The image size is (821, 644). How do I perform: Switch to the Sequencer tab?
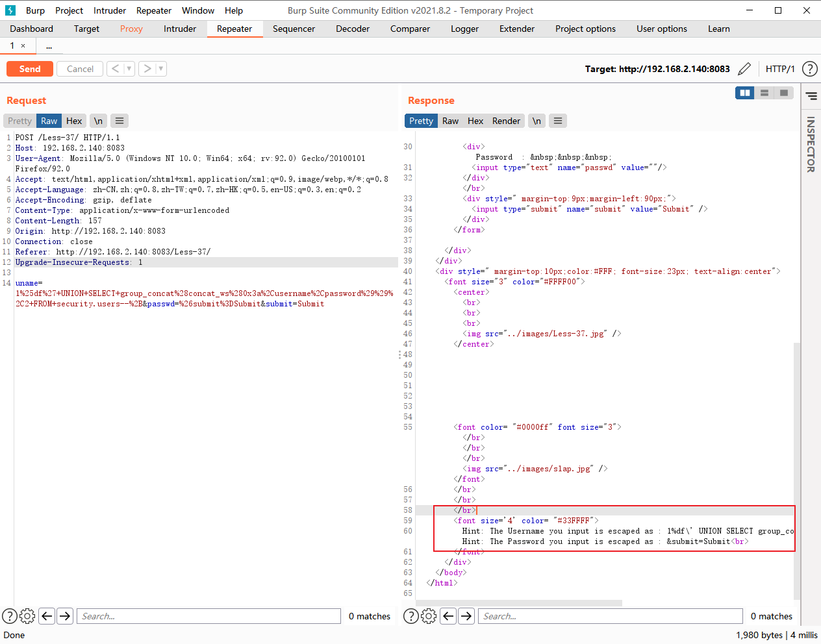coord(294,29)
